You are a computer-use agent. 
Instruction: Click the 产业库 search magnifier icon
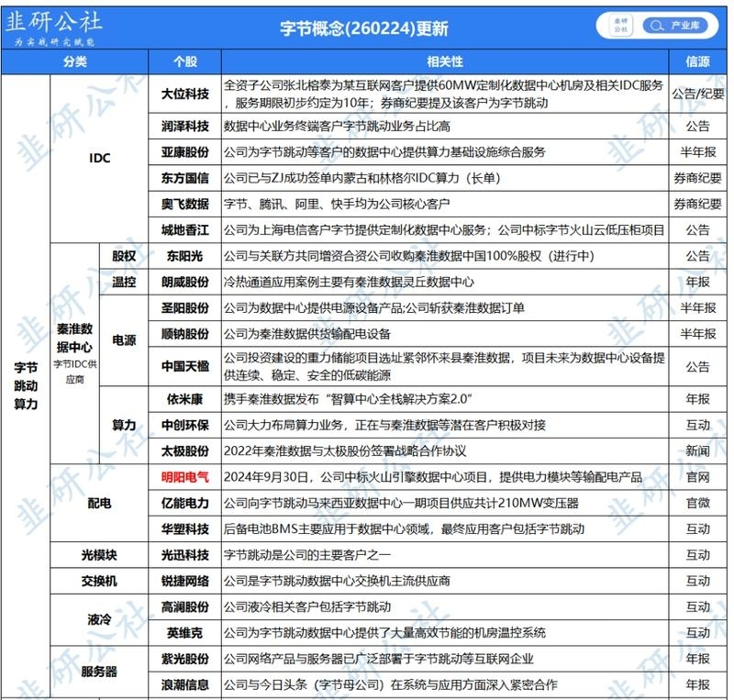tap(656, 26)
